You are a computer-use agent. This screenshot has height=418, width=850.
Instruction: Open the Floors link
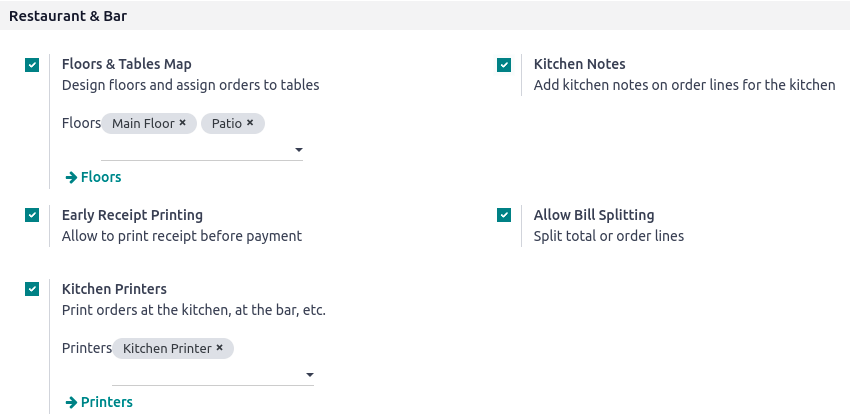click(101, 177)
